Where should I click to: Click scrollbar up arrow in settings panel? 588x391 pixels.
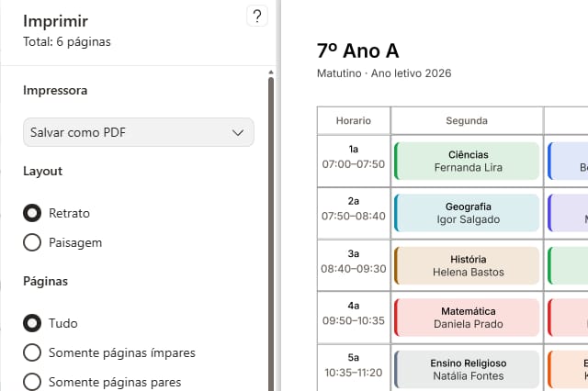pos(271,73)
